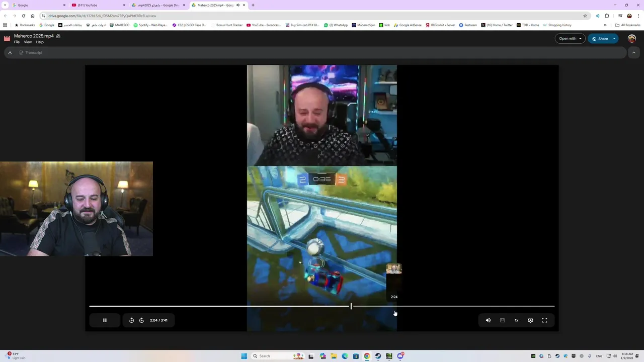
Task: Open File Explorer from the taskbar
Action: 334,356
